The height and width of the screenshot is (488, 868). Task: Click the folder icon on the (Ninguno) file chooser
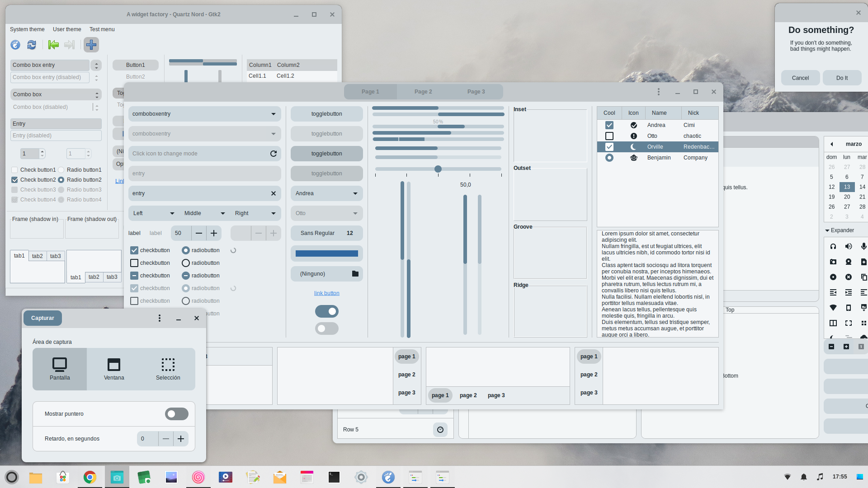coord(355,274)
